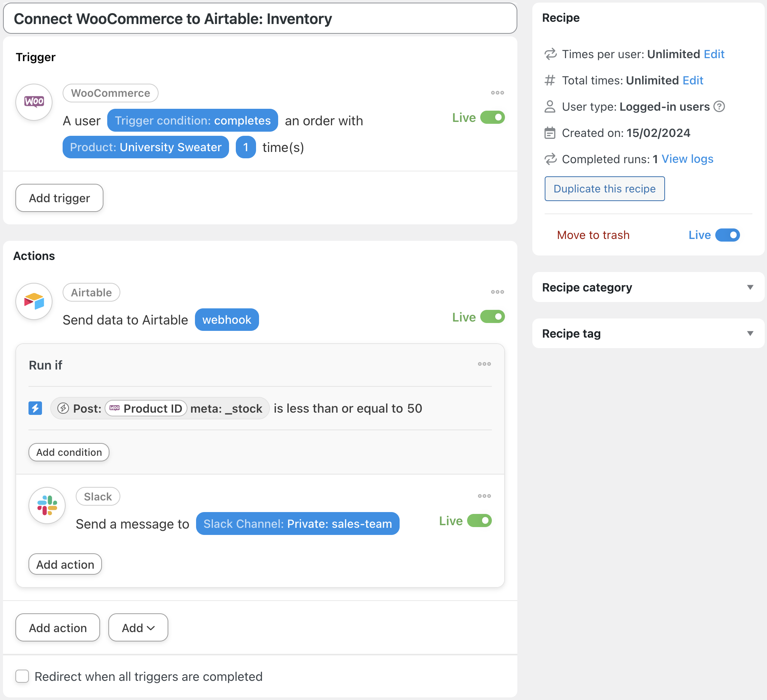Click the Slack logo icon
This screenshot has width=767, height=700.
click(47, 505)
